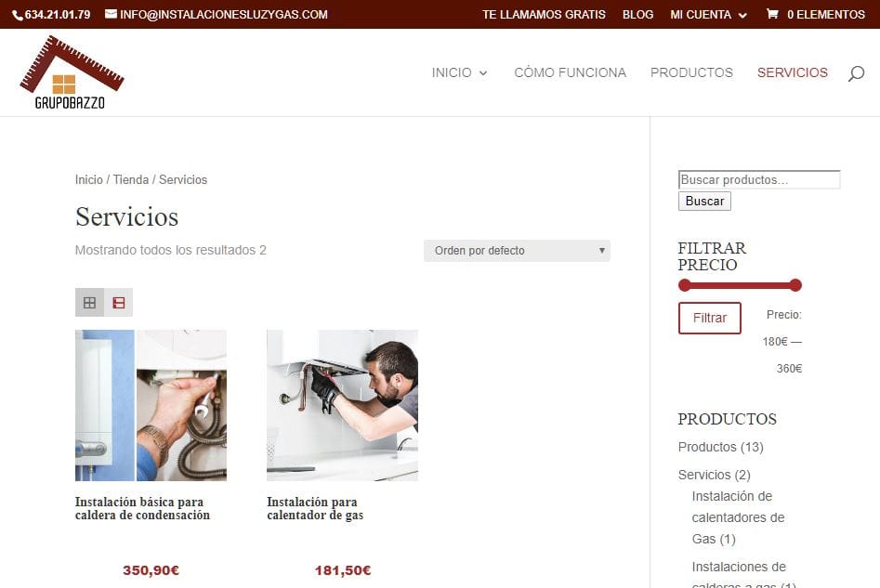This screenshot has width=880, height=588.
Task: Switch to list view layout
Action: click(118, 303)
